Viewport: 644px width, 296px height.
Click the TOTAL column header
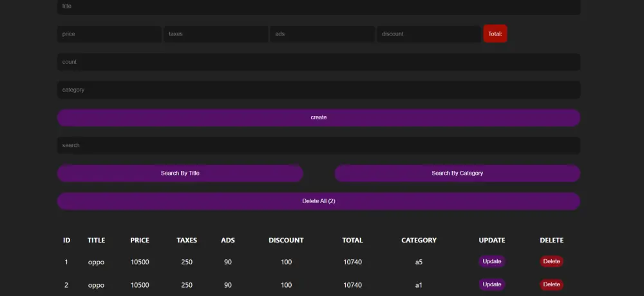tap(352, 241)
